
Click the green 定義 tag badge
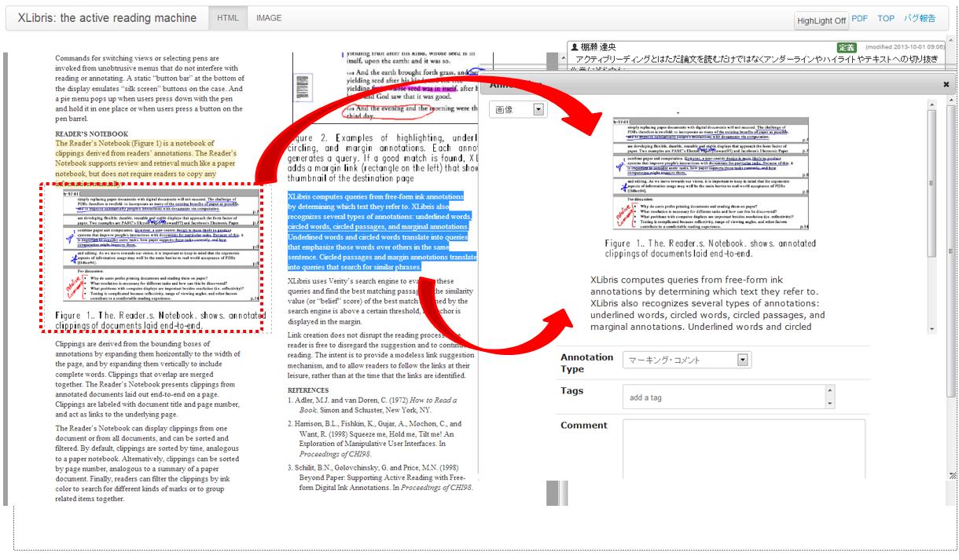pos(847,47)
